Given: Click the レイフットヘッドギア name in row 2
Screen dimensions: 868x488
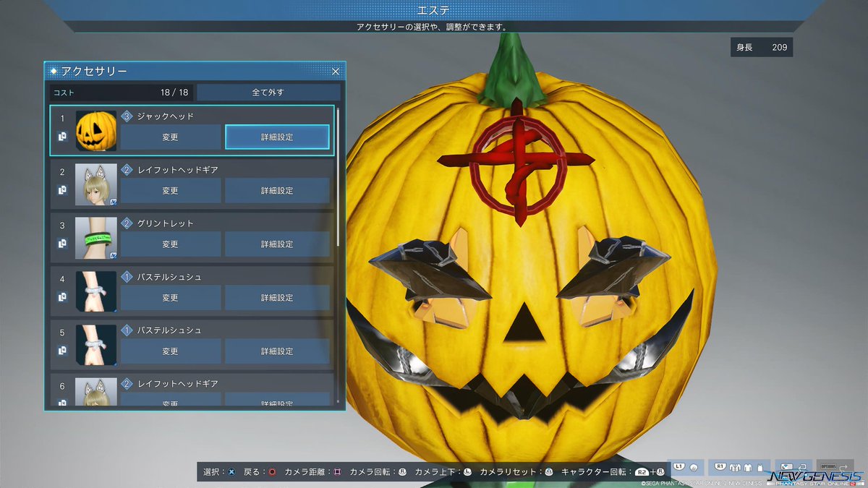Looking at the screenshot, I should tap(177, 170).
